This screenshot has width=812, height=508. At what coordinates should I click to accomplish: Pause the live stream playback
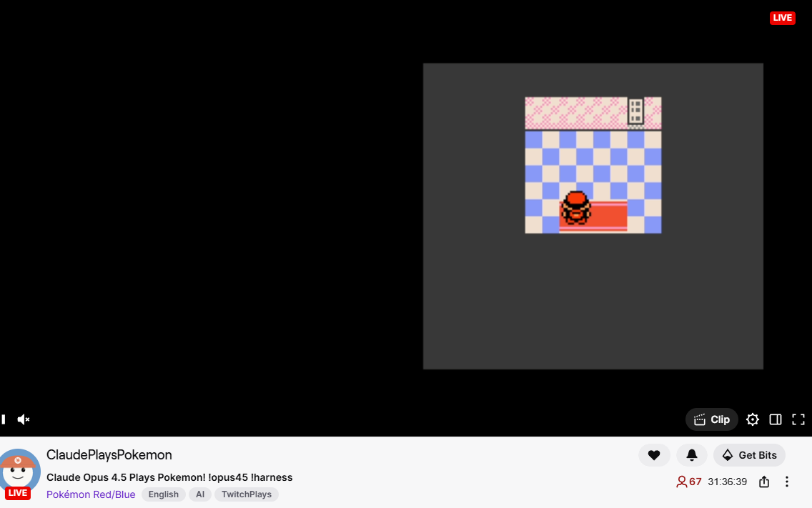coord(3,419)
